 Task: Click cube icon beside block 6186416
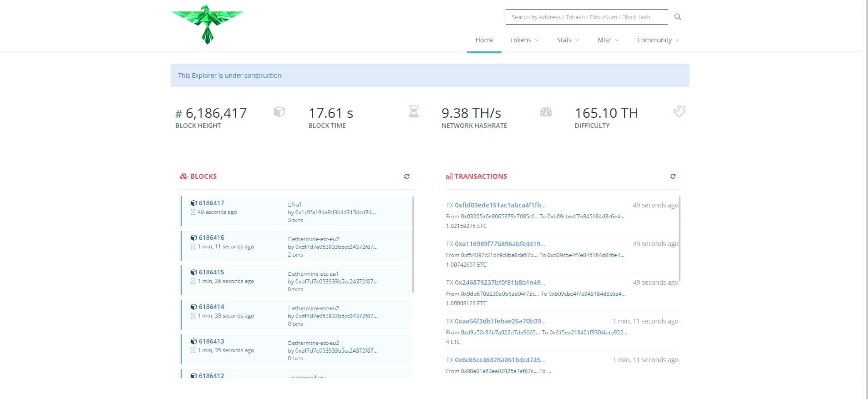click(193, 238)
